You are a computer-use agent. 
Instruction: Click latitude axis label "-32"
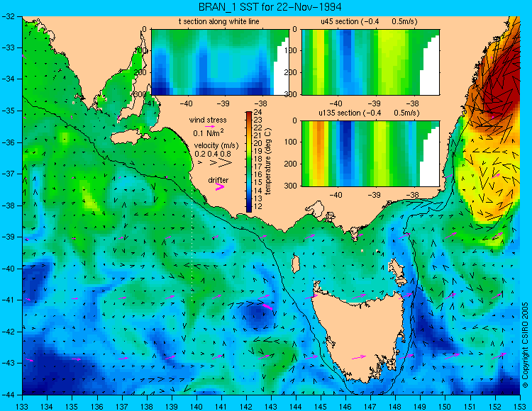click(x=8, y=16)
